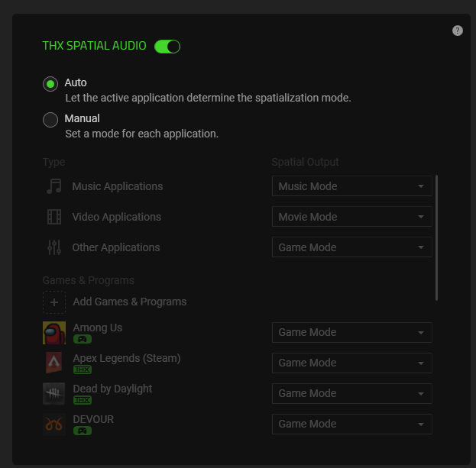Viewport: 476px width, 468px height.
Task: Click the help question mark icon
Action: pos(458,31)
